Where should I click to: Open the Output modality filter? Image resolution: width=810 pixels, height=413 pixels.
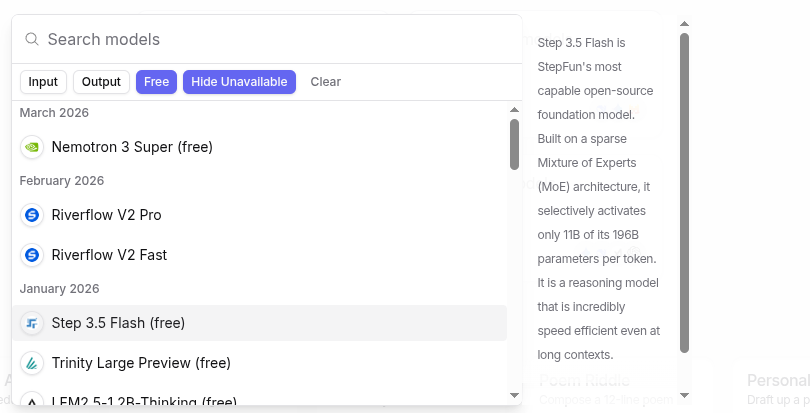101,82
